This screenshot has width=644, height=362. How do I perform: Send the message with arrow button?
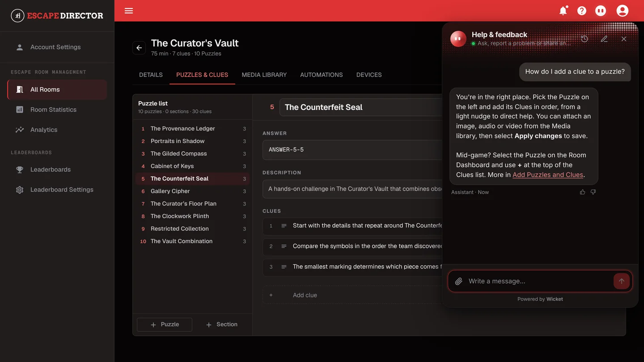622,281
